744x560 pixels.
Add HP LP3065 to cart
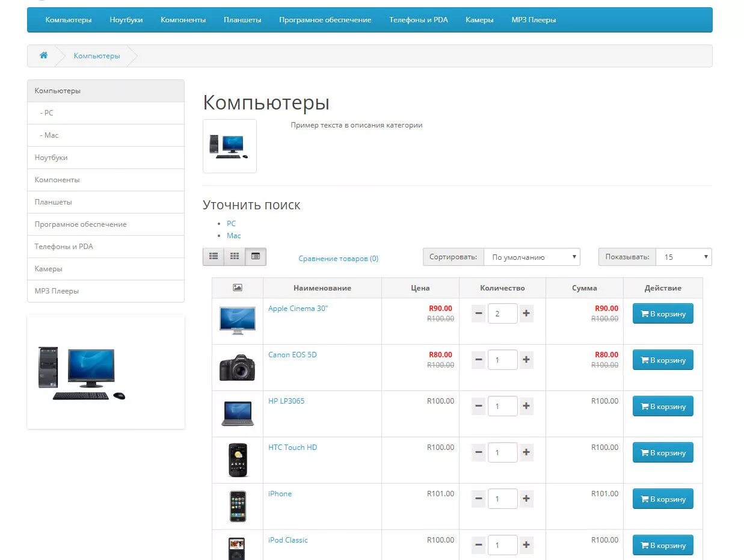pos(663,406)
